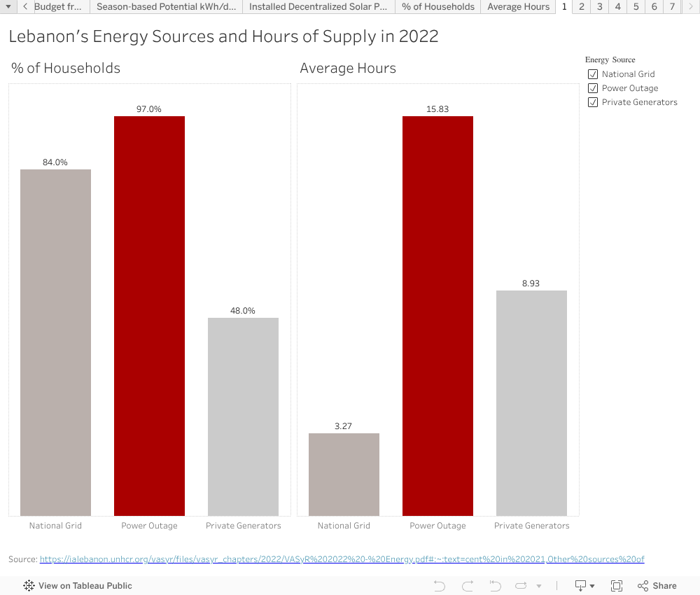Click the Share button
Viewport: 700px width, 595px height.
[657, 586]
